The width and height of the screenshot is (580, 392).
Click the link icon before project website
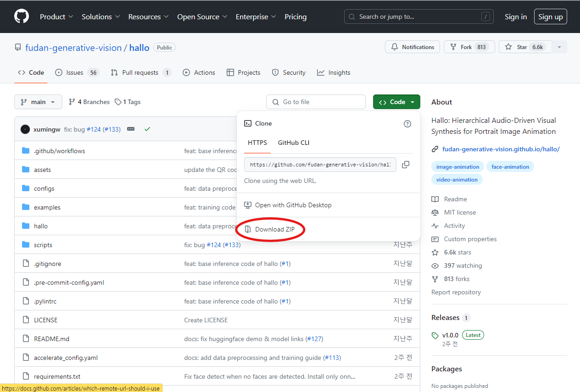pos(435,149)
